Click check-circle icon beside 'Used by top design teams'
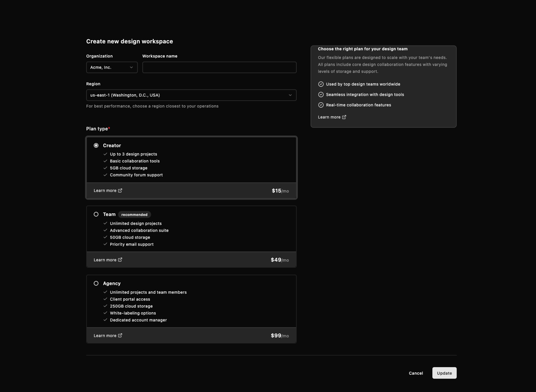The width and height of the screenshot is (536, 392). (321, 84)
